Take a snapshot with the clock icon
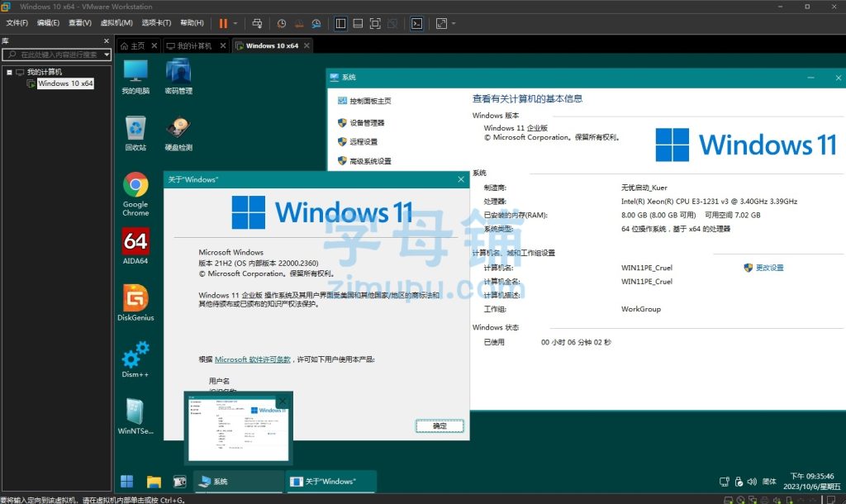The height and width of the screenshot is (504, 846). (x=282, y=23)
